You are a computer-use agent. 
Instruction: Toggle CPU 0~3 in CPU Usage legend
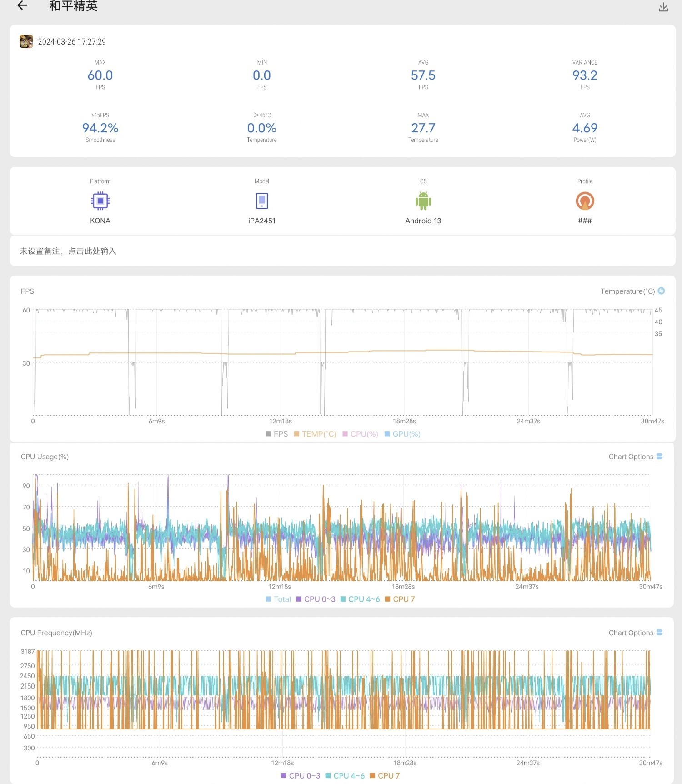316,599
